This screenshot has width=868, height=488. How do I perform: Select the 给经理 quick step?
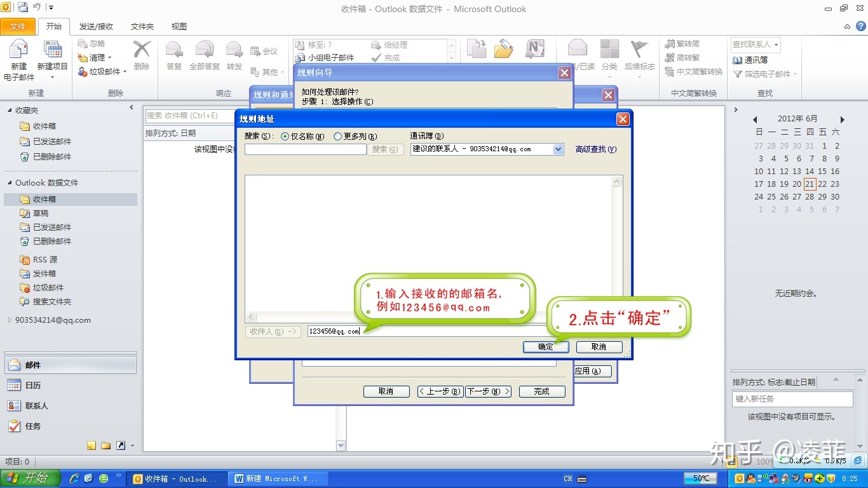point(389,45)
